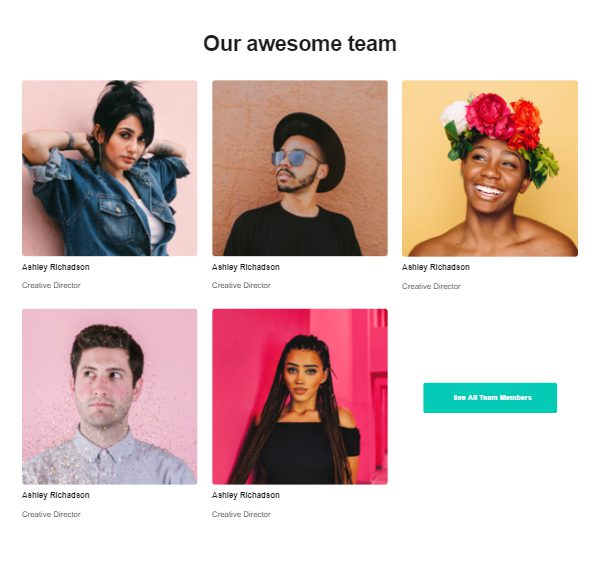Click Creative Director text under black hat photo

[241, 286]
